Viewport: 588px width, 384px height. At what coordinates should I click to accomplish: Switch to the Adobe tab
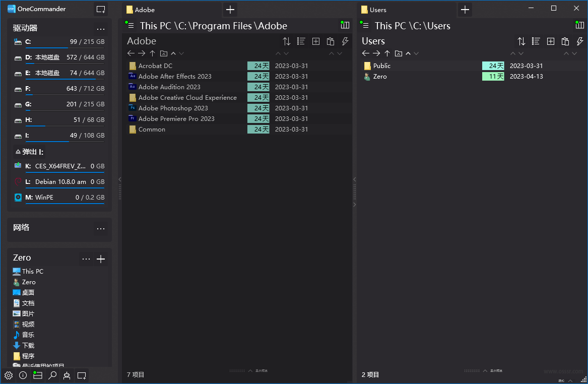(x=171, y=10)
